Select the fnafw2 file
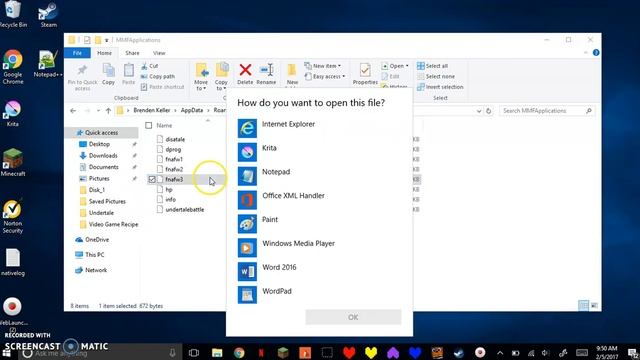Screen dimensions: 640x360 (174, 169)
